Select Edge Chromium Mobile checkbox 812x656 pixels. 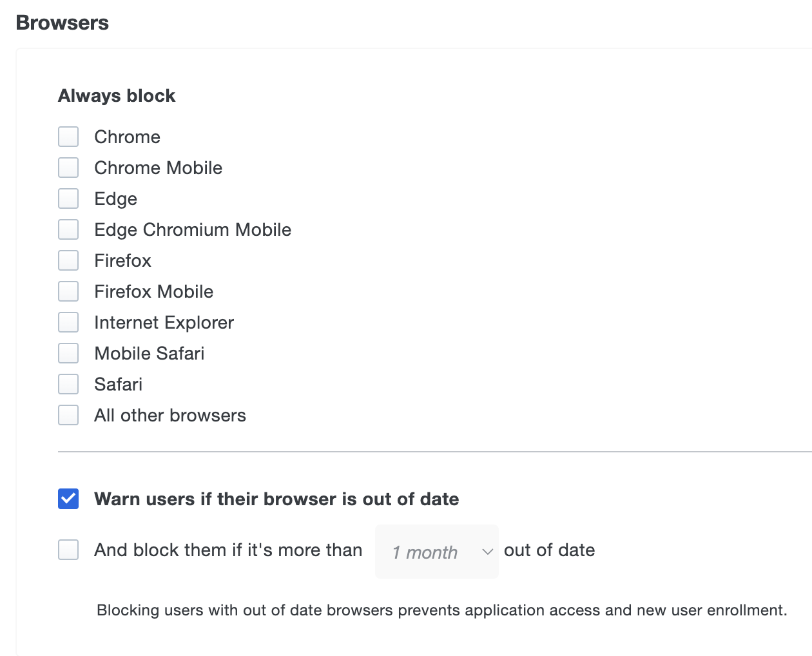(x=68, y=229)
